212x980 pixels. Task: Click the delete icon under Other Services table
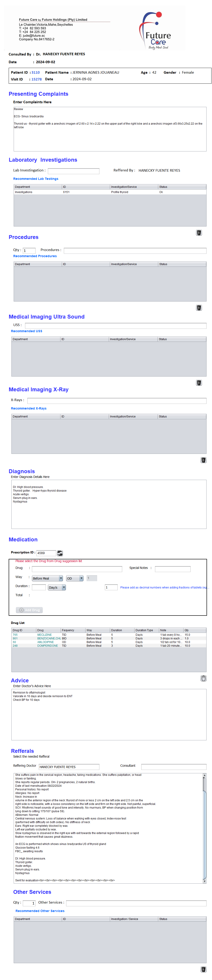203,969
